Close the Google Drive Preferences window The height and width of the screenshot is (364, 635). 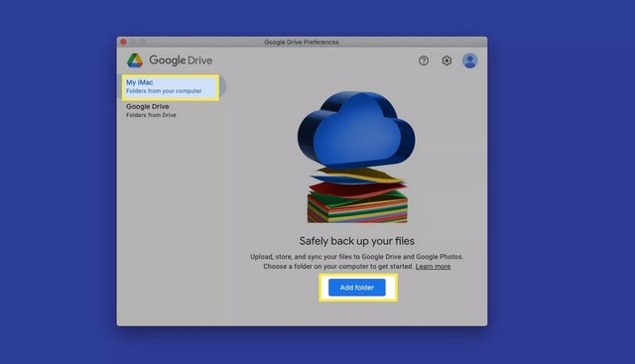[123, 42]
